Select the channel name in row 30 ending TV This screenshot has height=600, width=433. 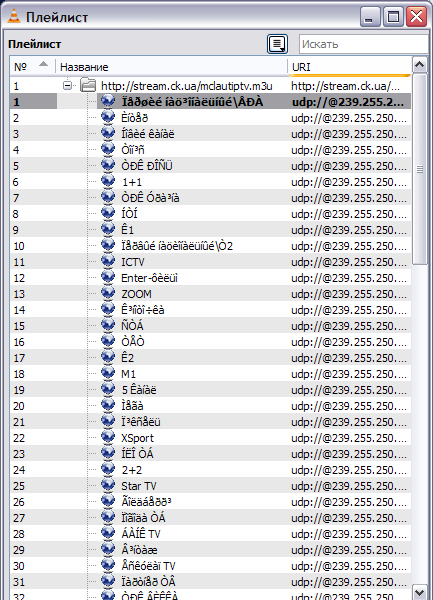[x=148, y=566]
